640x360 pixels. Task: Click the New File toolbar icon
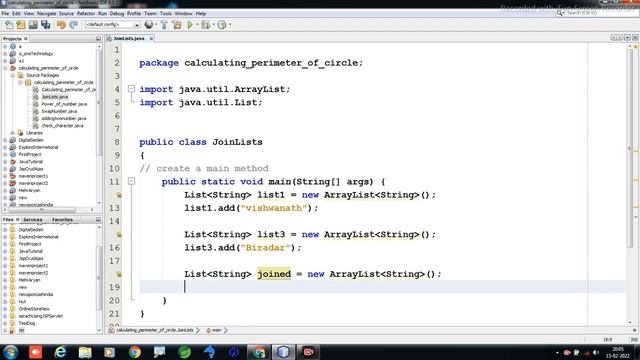9,25
